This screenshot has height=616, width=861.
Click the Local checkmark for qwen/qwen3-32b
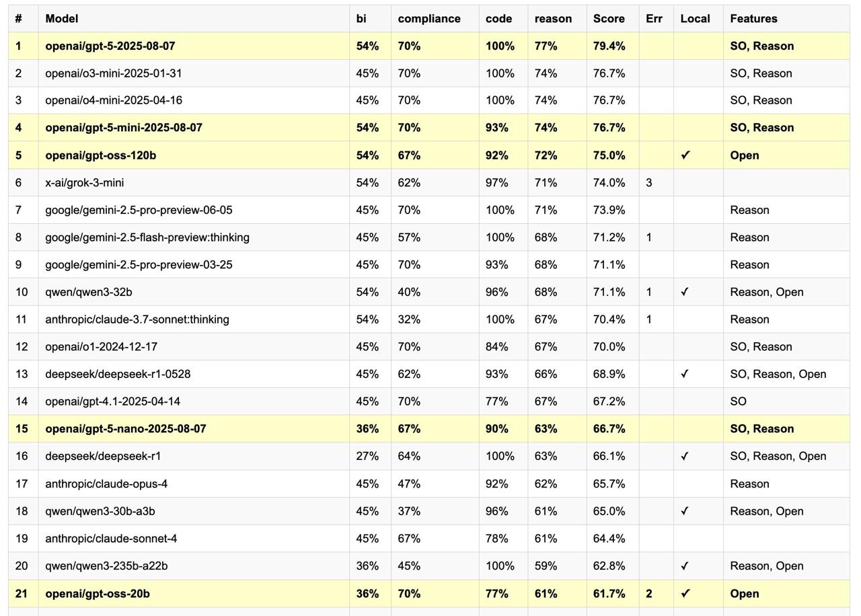pyautogui.click(x=685, y=292)
